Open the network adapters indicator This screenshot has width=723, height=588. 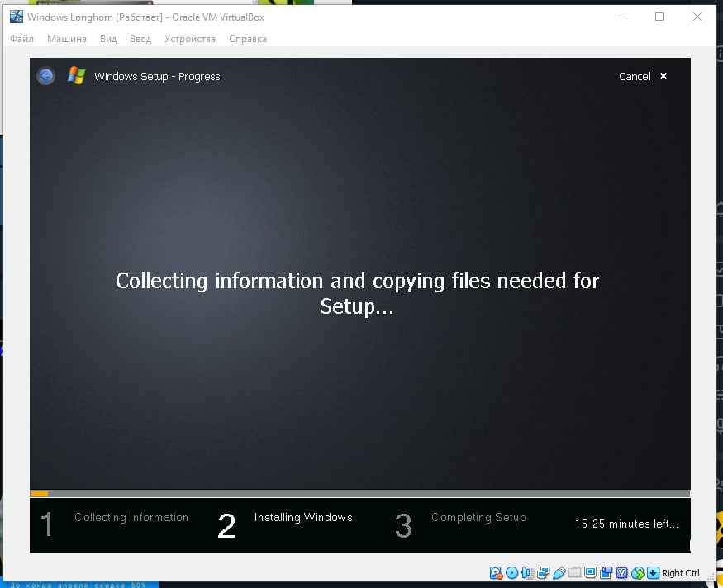543,573
